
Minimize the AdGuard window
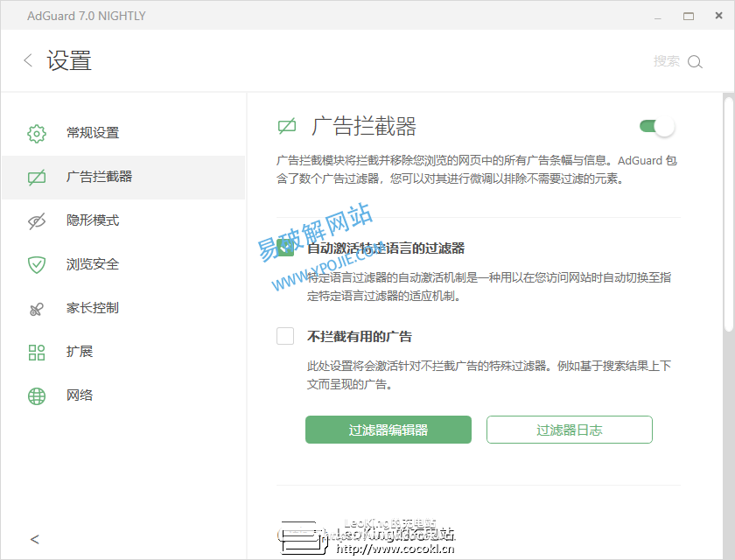[x=658, y=17]
